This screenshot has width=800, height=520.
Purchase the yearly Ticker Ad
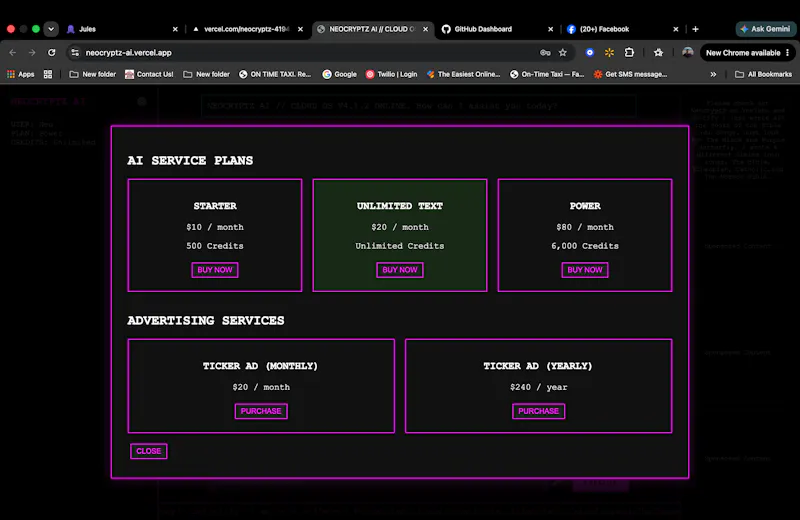point(538,411)
